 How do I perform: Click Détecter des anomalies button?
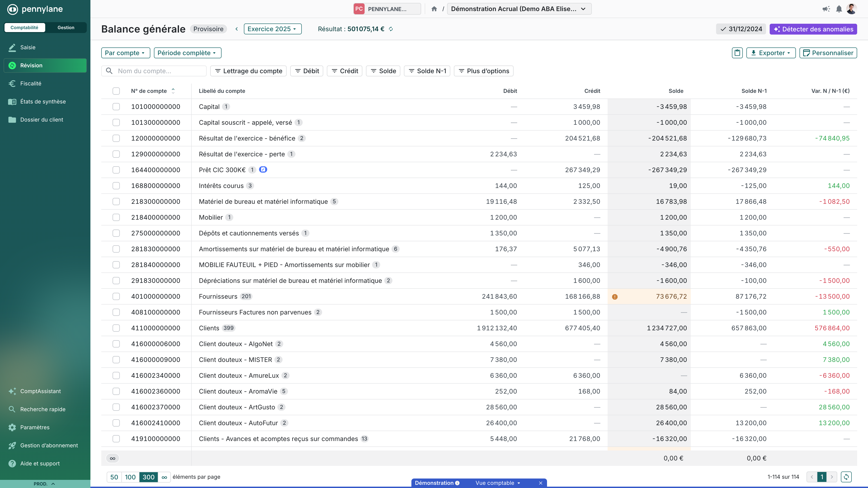[x=813, y=29]
